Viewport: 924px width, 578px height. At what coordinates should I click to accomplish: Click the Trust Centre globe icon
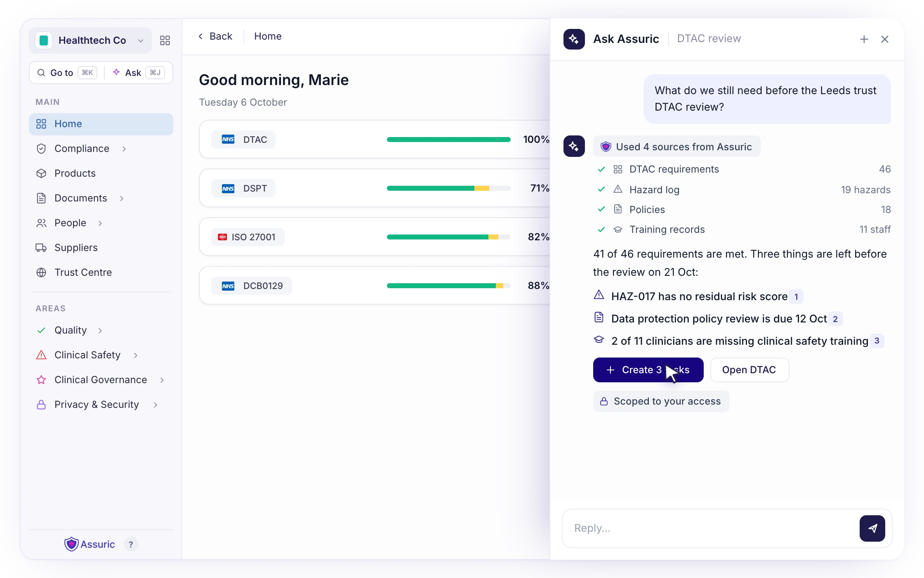click(41, 272)
